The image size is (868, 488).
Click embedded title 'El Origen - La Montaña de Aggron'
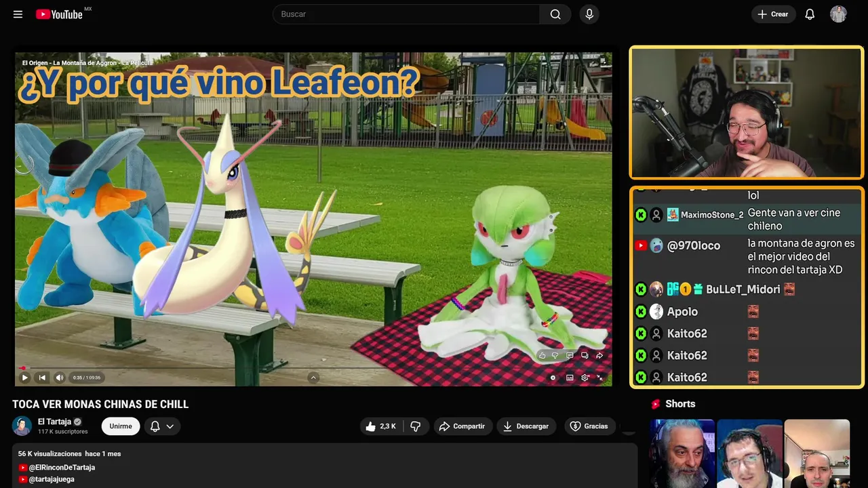(87, 63)
